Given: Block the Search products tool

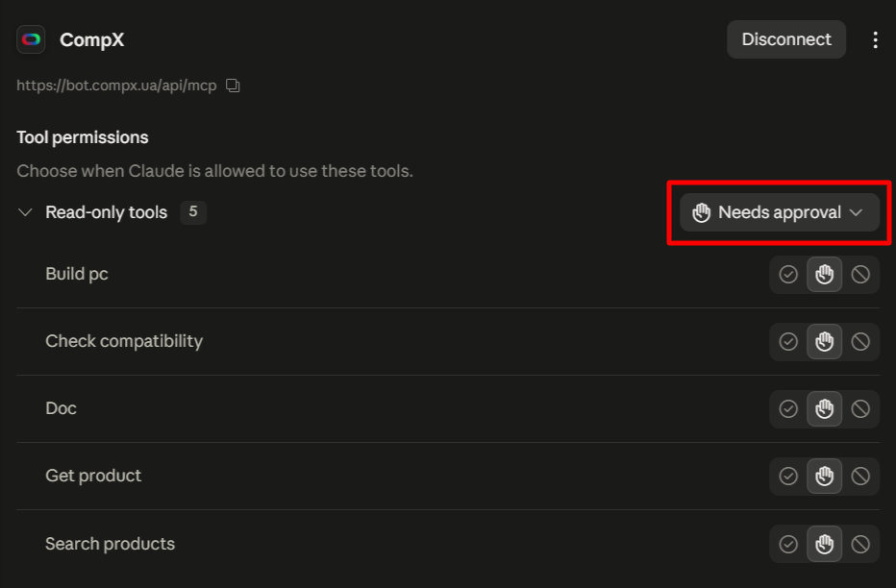Looking at the screenshot, I should point(860,544).
